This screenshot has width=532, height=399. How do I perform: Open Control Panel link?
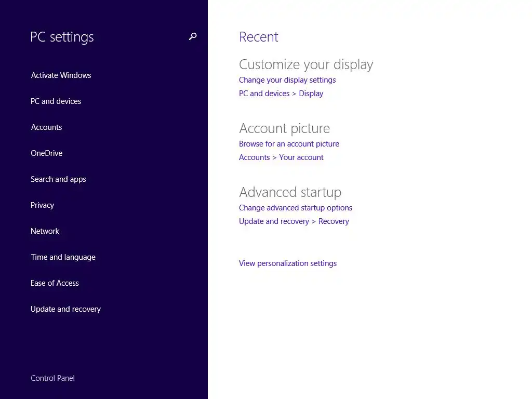52,378
